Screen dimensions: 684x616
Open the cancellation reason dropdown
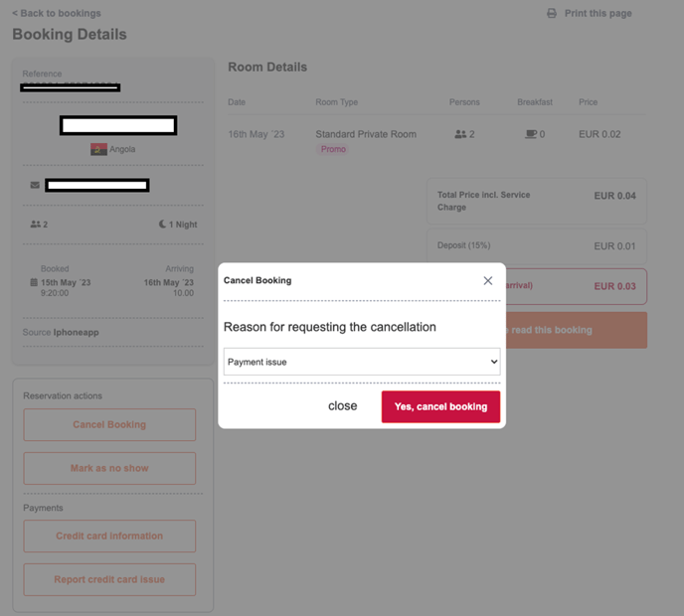(362, 362)
